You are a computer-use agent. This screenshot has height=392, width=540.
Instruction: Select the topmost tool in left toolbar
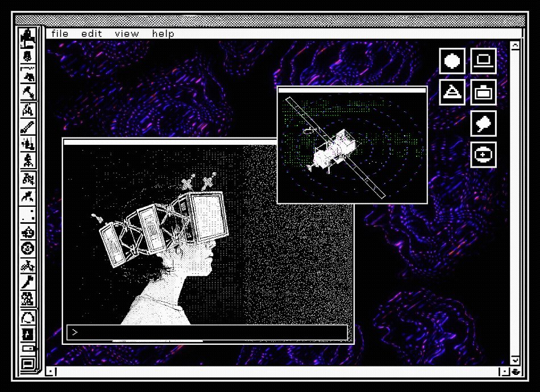coord(27,38)
